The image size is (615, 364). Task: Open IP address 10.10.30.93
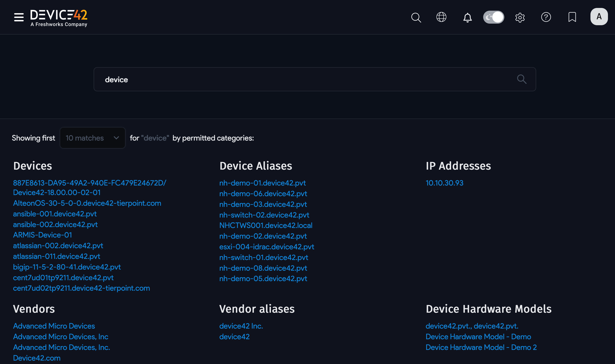tap(444, 183)
